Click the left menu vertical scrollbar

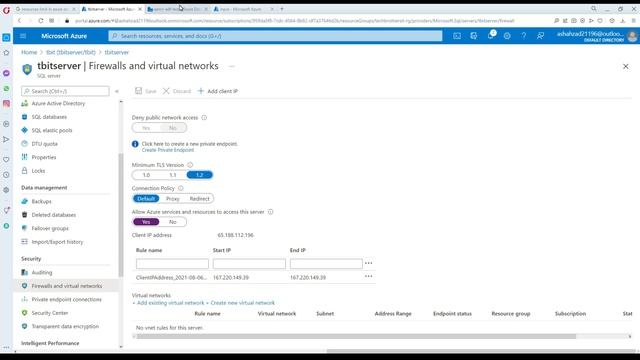click(x=120, y=215)
